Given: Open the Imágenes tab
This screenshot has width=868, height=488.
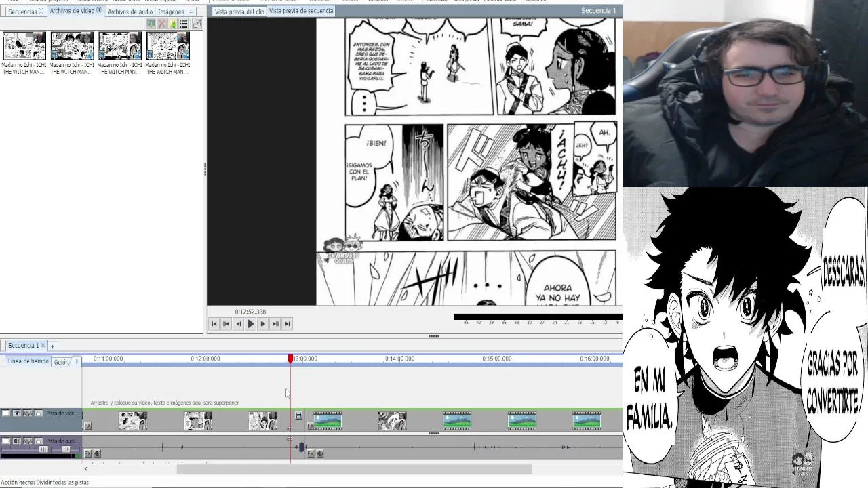Looking at the screenshot, I should [x=171, y=12].
